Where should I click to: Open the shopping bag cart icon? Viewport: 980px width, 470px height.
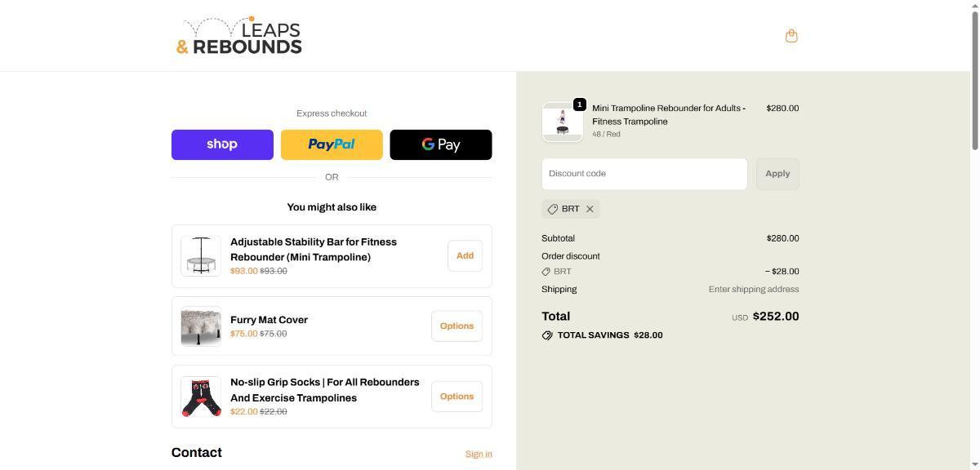pyautogui.click(x=791, y=36)
